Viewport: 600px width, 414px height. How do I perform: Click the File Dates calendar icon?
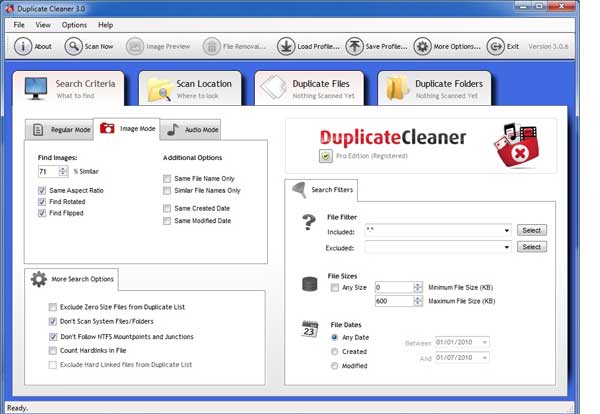(310, 329)
